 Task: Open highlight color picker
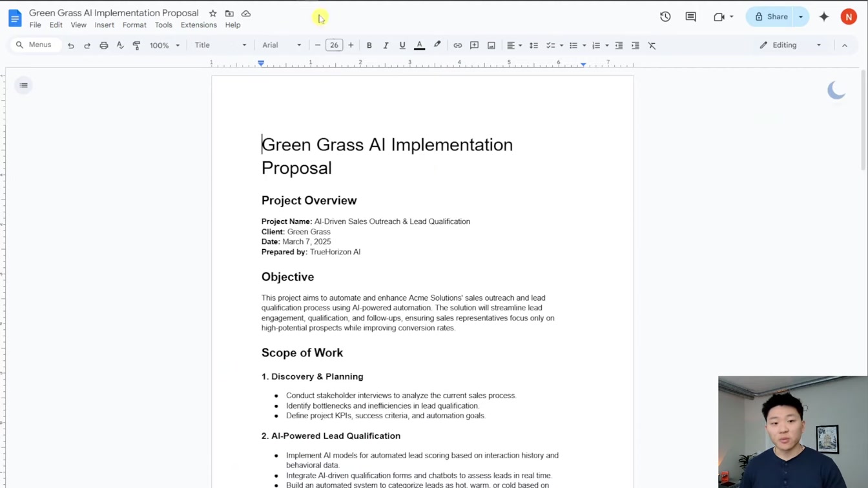437,45
